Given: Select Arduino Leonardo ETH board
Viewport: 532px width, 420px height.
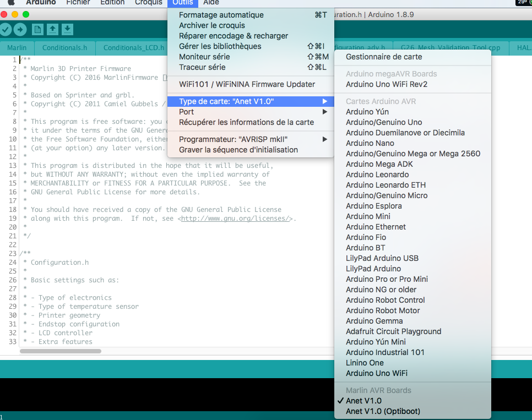Looking at the screenshot, I should tap(412, 185).
